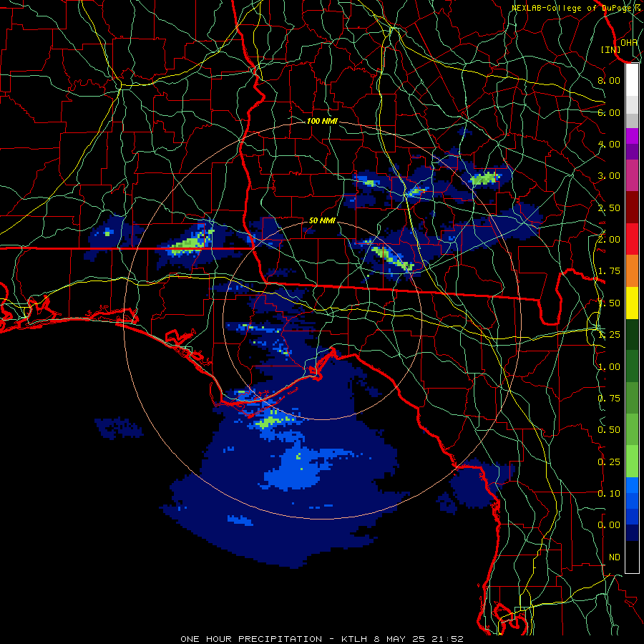Click the 4.00 legend value
This screenshot has width=644, height=644.
click(609, 144)
